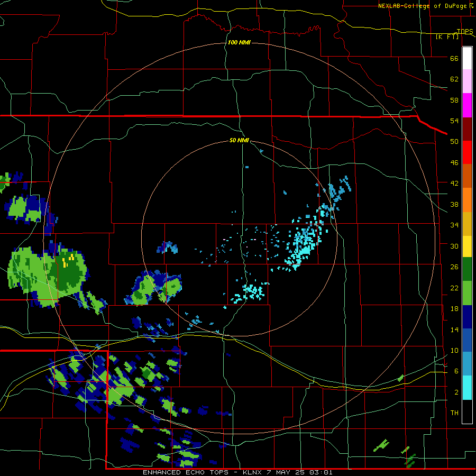Image resolution: width=476 pixels, height=476 pixels.
Task: Click the legend value '14'
Action: (454, 329)
